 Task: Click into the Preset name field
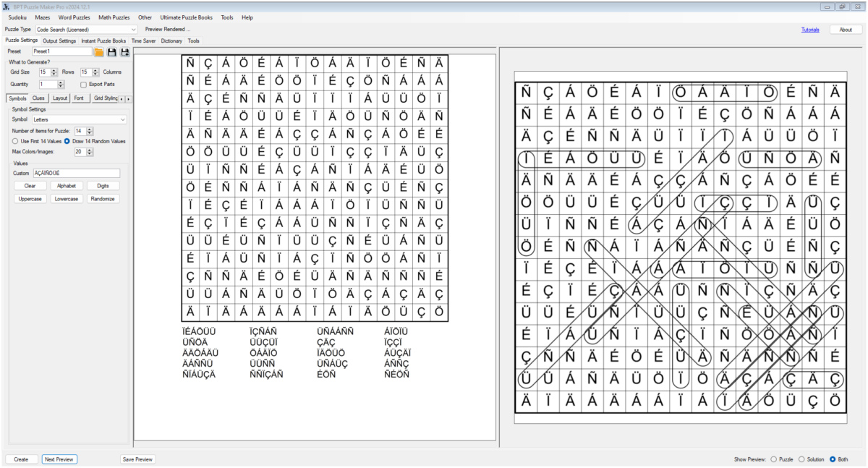61,52
